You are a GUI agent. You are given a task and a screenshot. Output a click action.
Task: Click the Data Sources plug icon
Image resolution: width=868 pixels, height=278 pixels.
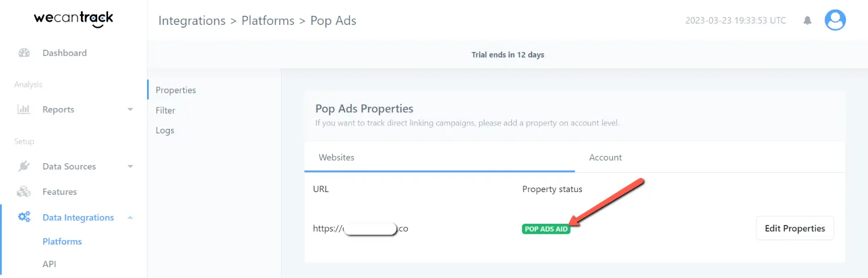[24, 166]
